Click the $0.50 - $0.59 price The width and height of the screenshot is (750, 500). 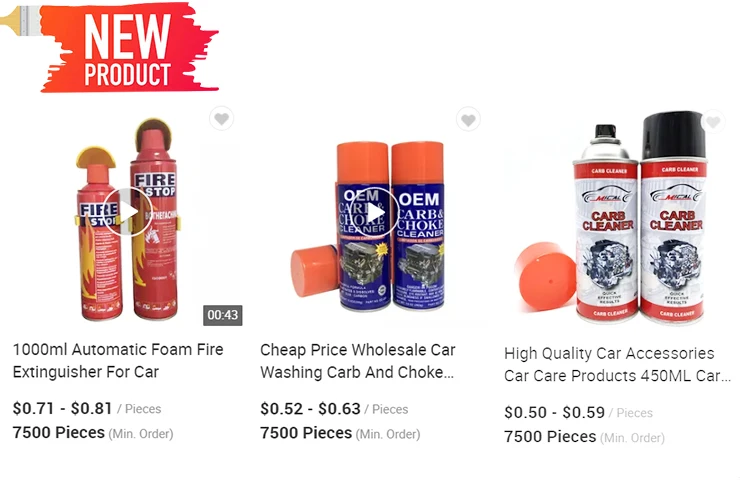(x=554, y=412)
